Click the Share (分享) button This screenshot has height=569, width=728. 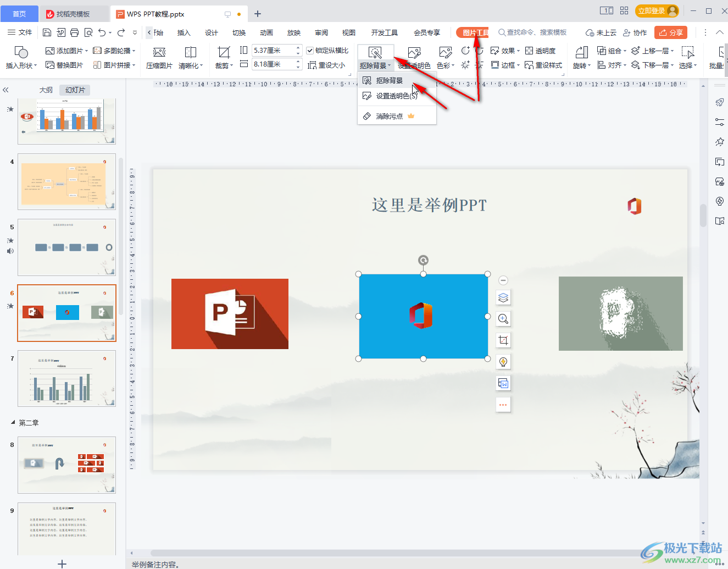[671, 32]
